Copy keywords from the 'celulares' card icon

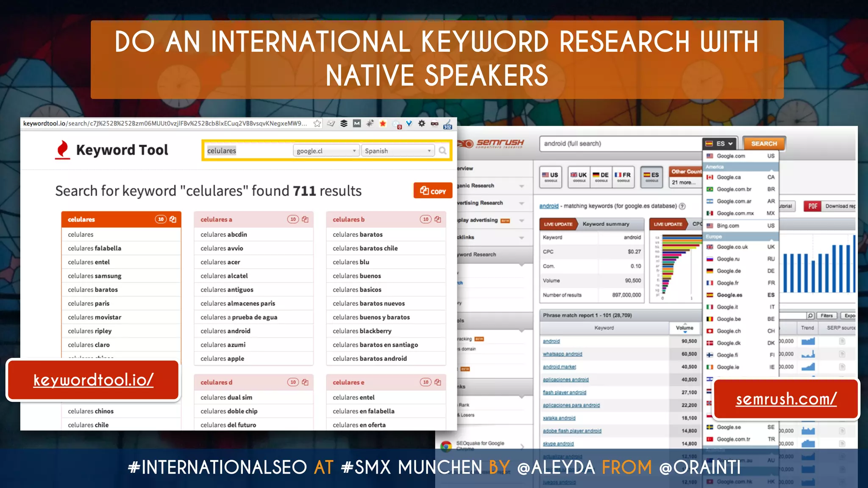(173, 219)
